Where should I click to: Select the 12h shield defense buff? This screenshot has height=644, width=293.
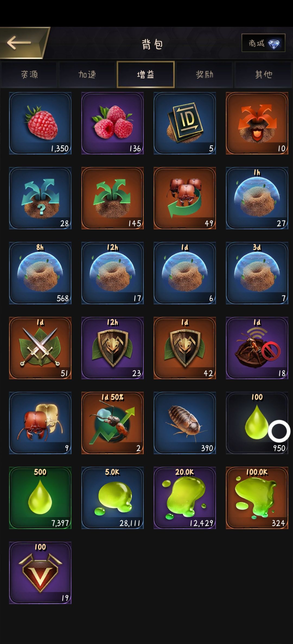(112, 348)
